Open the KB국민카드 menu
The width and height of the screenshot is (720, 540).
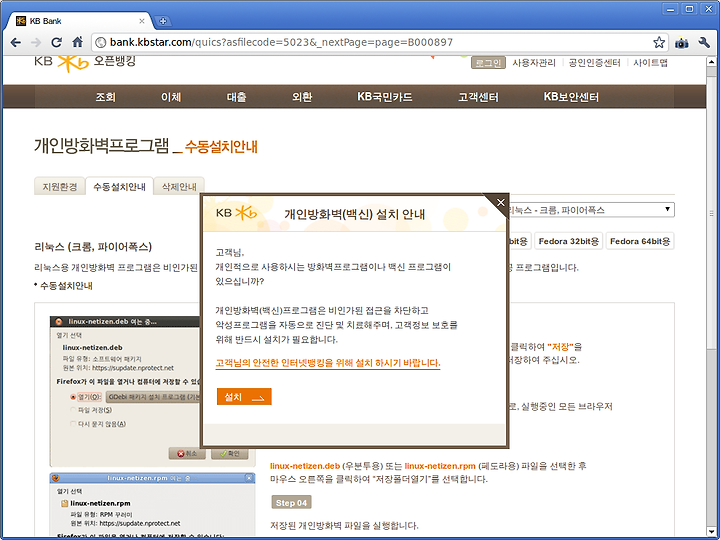[x=385, y=97]
